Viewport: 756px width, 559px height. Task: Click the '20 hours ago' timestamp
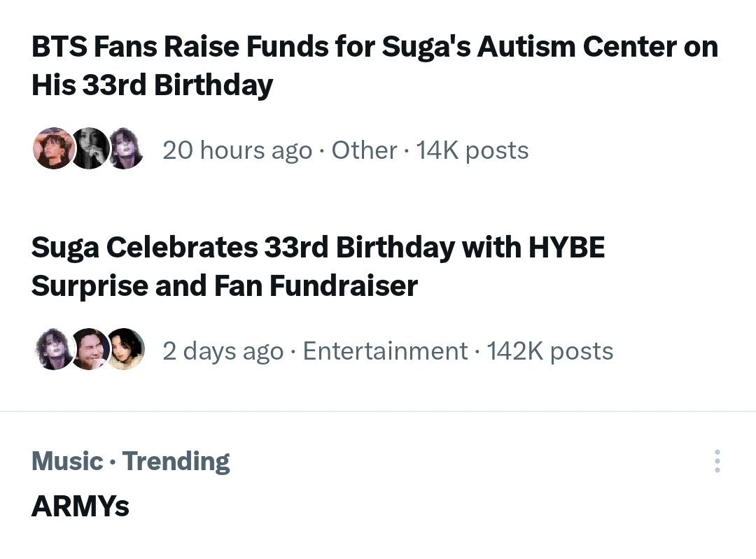click(x=237, y=150)
